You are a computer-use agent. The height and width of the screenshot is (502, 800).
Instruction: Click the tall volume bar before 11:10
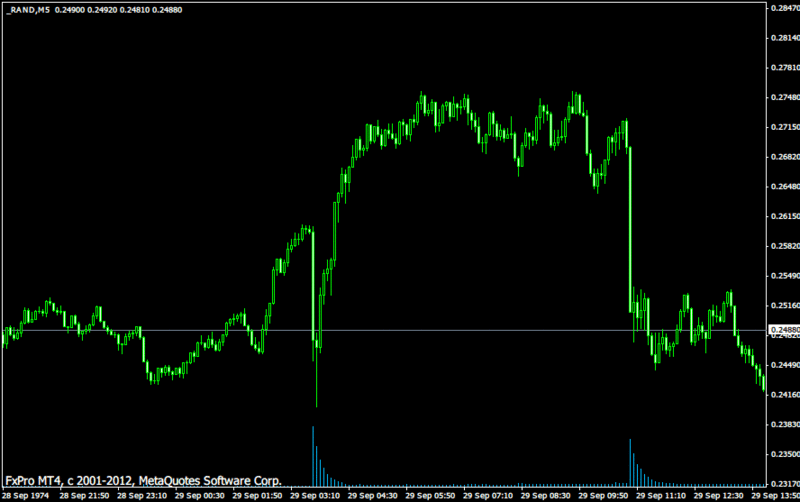(x=630, y=463)
